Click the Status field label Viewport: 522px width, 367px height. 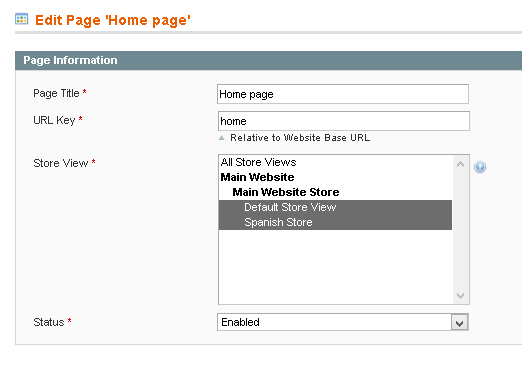pyautogui.click(x=49, y=322)
